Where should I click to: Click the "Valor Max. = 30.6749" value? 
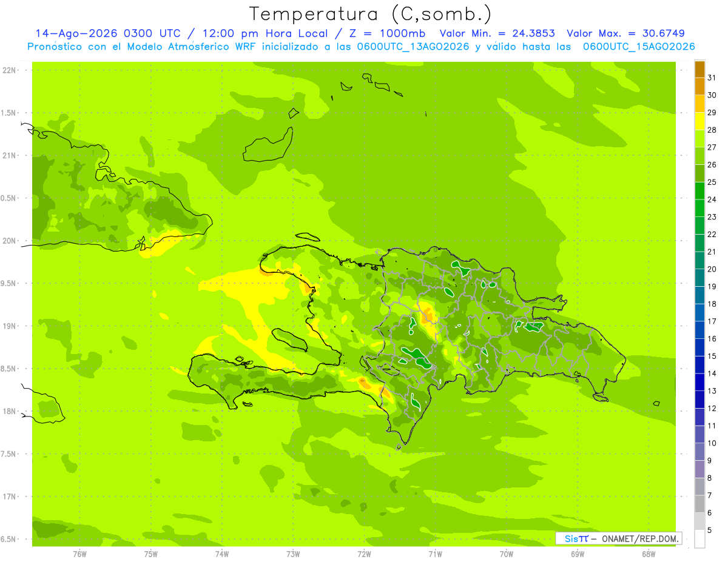coord(626,33)
